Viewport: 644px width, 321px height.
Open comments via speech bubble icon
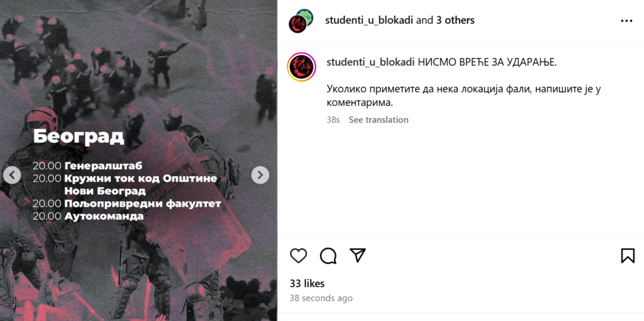point(328,256)
